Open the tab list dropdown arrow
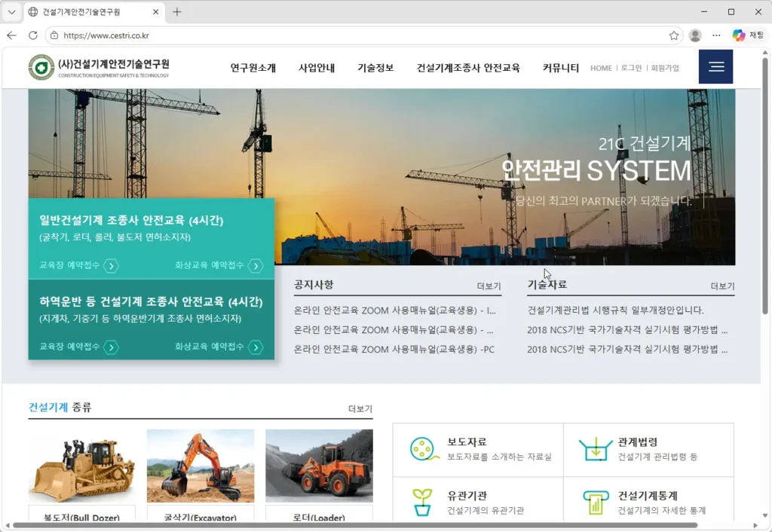This screenshot has height=532, width=772. [x=12, y=12]
